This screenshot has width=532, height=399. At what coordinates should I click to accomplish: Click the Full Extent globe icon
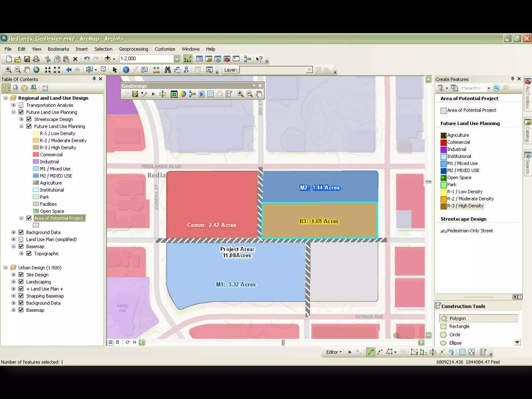(36, 70)
